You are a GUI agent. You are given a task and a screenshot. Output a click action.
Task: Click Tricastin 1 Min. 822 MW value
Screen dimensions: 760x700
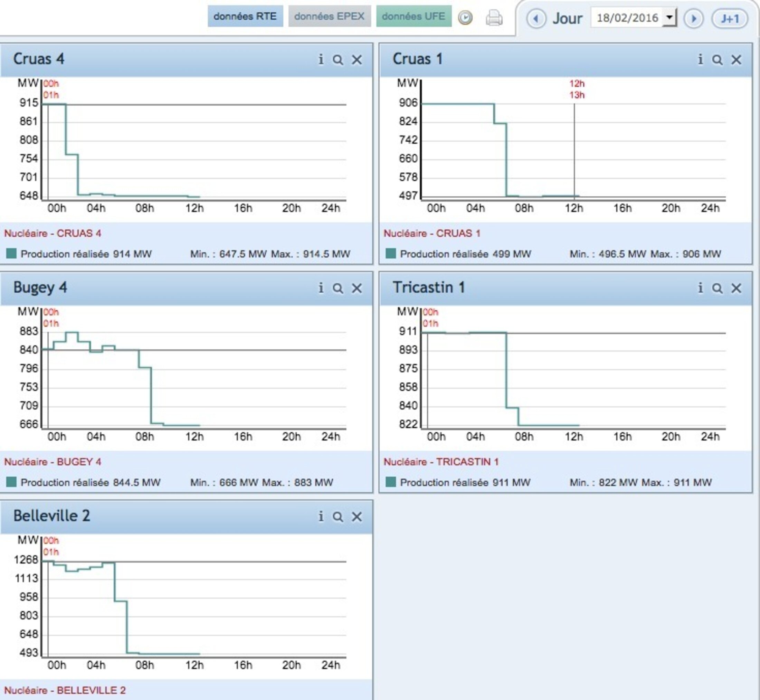tap(604, 482)
